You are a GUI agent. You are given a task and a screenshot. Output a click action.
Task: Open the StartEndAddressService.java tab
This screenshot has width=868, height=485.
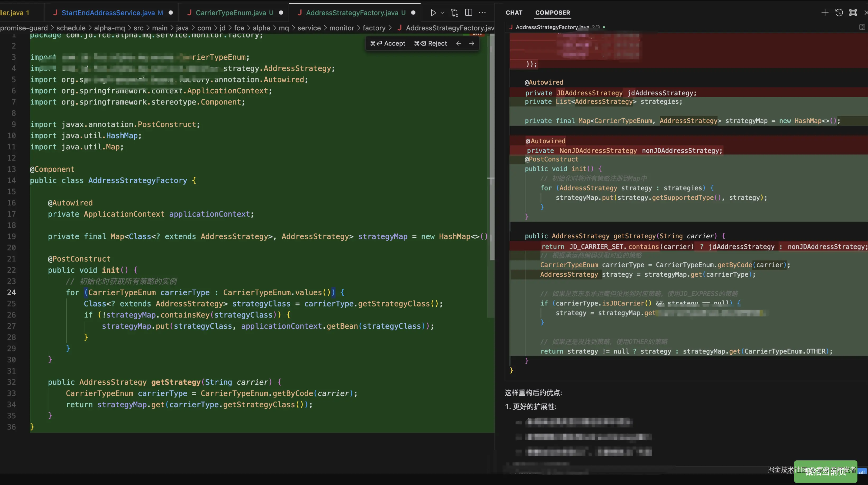coord(108,12)
